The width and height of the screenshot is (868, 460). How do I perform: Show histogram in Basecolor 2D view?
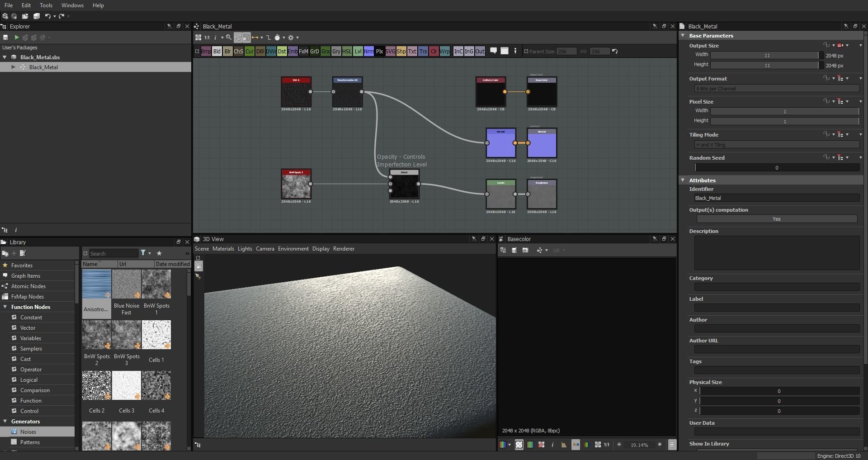pyautogui.click(x=564, y=445)
